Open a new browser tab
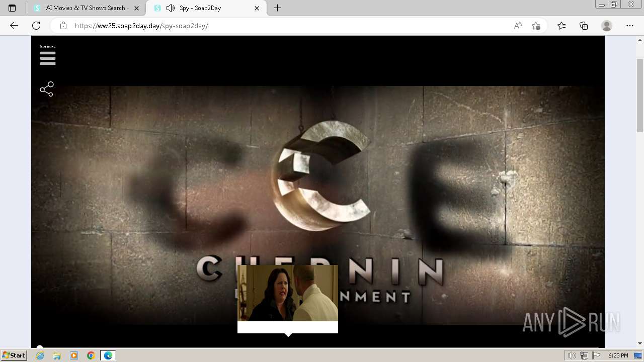 pos(277,8)
